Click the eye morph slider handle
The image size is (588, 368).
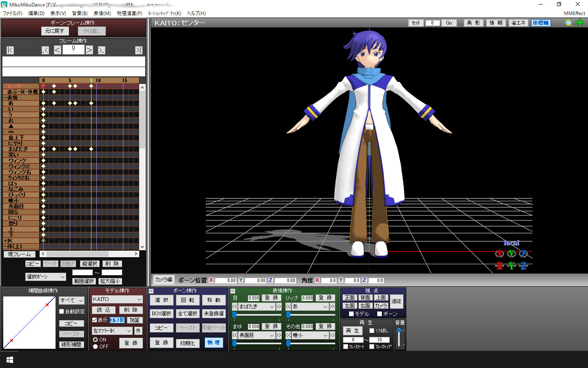point(234,314)
